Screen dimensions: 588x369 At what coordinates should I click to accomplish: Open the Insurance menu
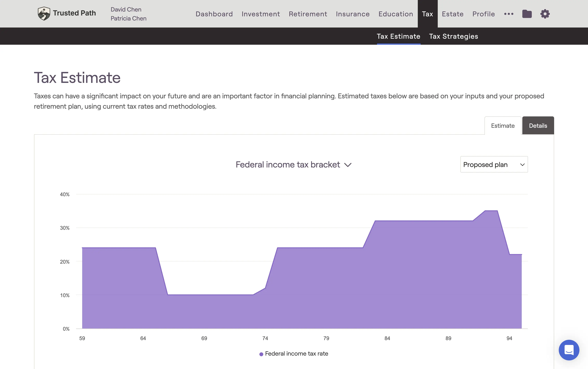click(353, 14)
